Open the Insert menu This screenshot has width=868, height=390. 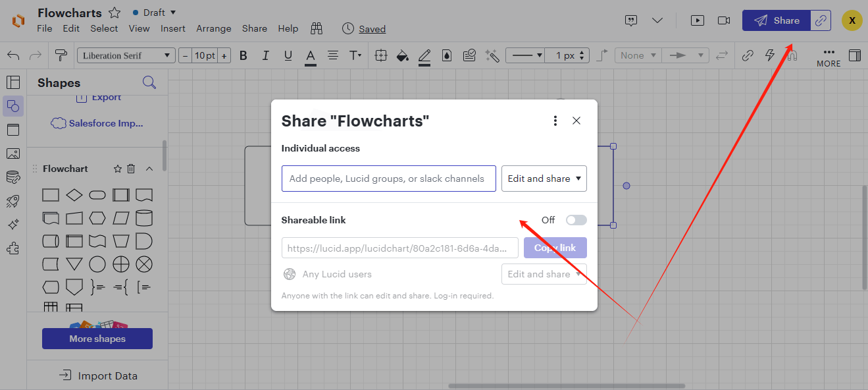click(x=172, y=28)
